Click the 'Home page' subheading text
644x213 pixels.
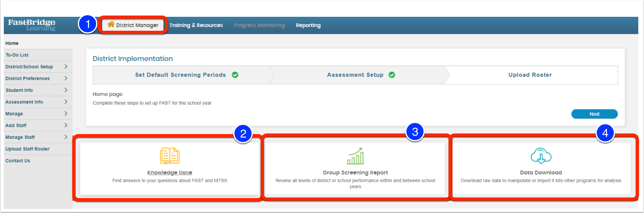coord(108,94)
